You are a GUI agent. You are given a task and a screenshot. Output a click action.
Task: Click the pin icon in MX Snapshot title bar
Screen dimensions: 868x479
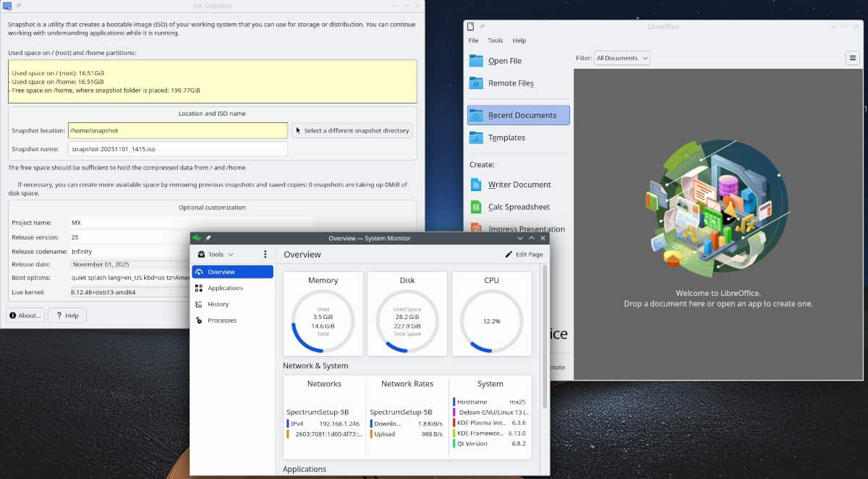(18, 5)
